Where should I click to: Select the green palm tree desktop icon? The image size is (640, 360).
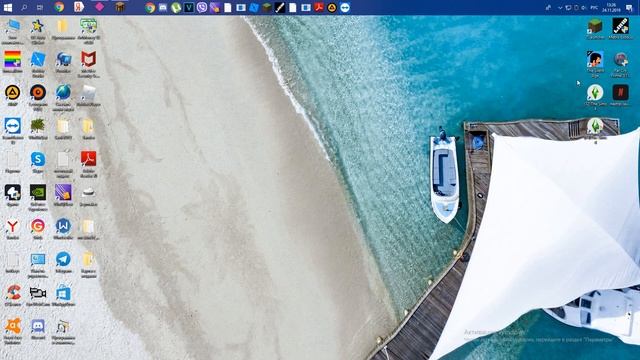pos(38,129)
